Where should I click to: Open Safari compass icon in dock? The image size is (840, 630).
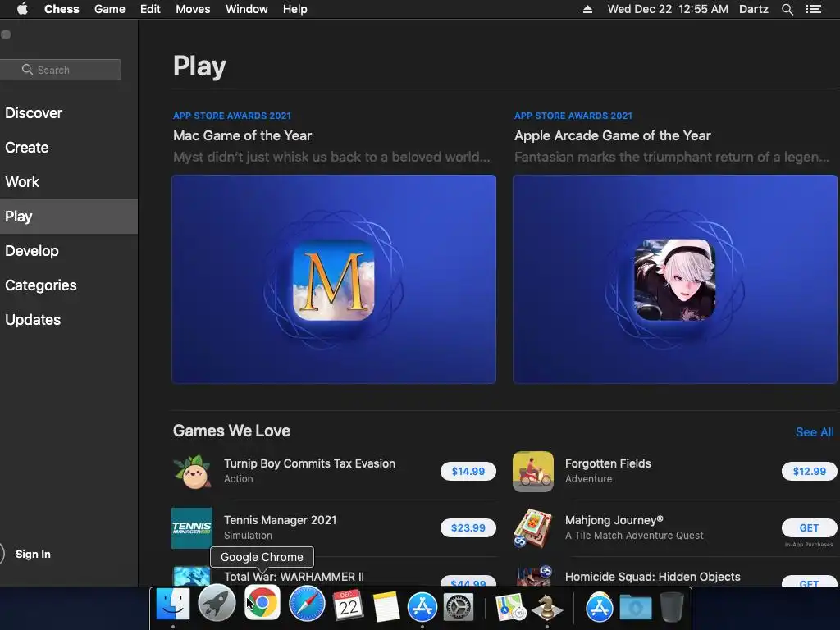click(x=307, y=604)
